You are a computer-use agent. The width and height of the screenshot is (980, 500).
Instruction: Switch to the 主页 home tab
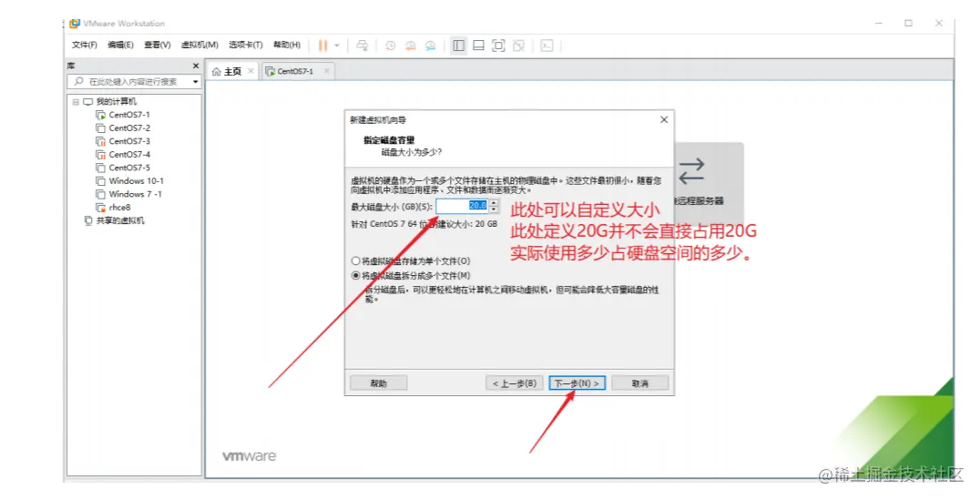[232, 71]
